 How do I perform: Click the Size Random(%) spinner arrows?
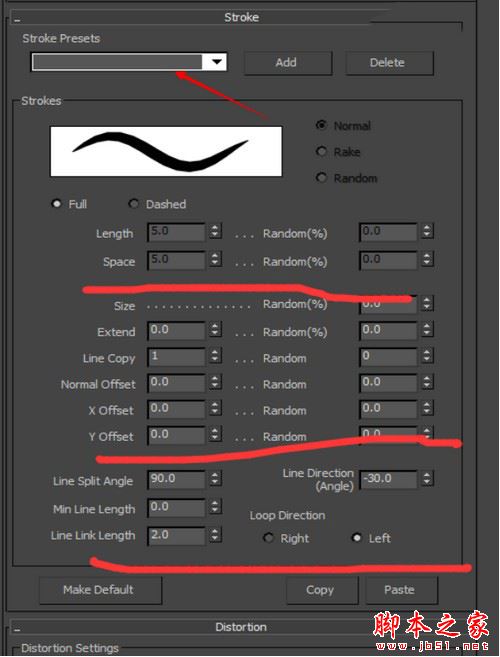click(427, 303)
